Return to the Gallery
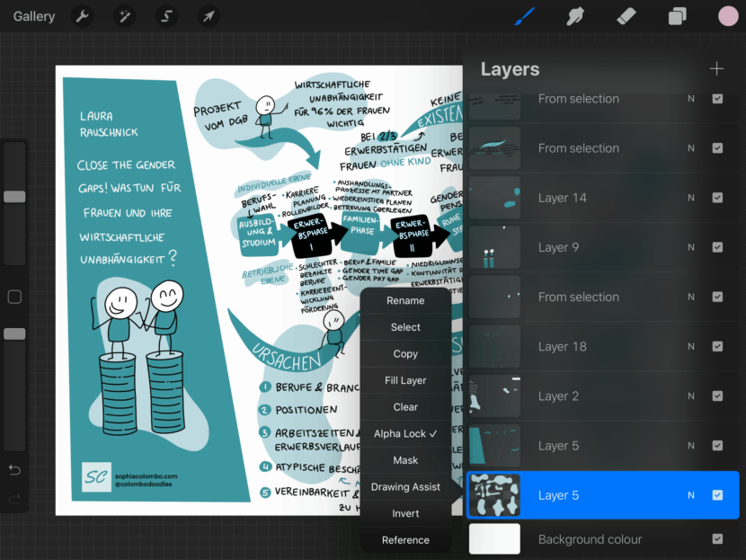The height and width of the screenshot is (560, 746). (34, 16)
